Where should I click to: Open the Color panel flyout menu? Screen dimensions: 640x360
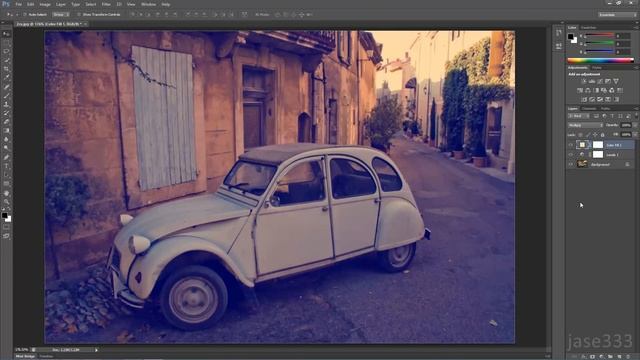click(636, 28)
